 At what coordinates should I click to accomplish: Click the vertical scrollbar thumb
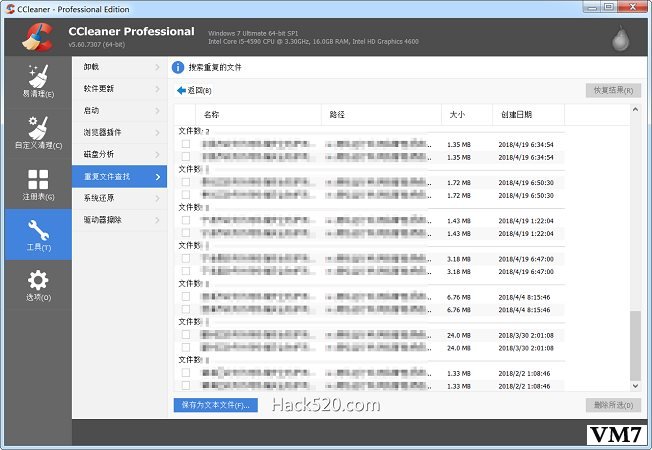[x=635, y=346]
